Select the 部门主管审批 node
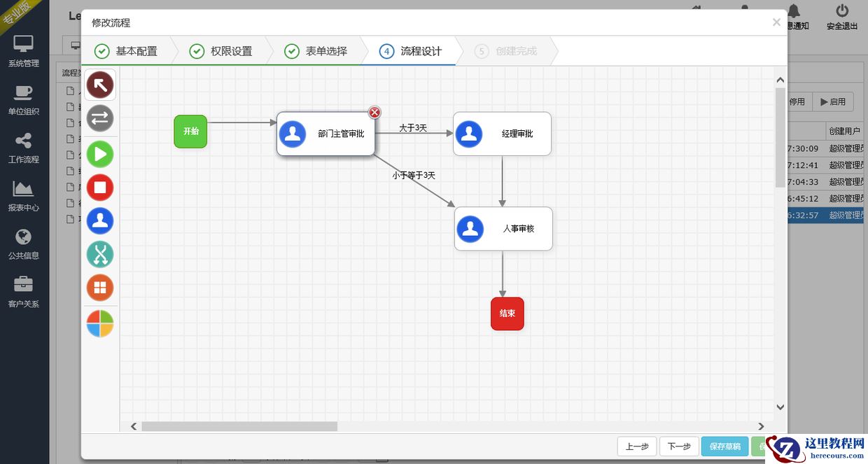This screenshot has width=868, height=464. tap(325, 134)
